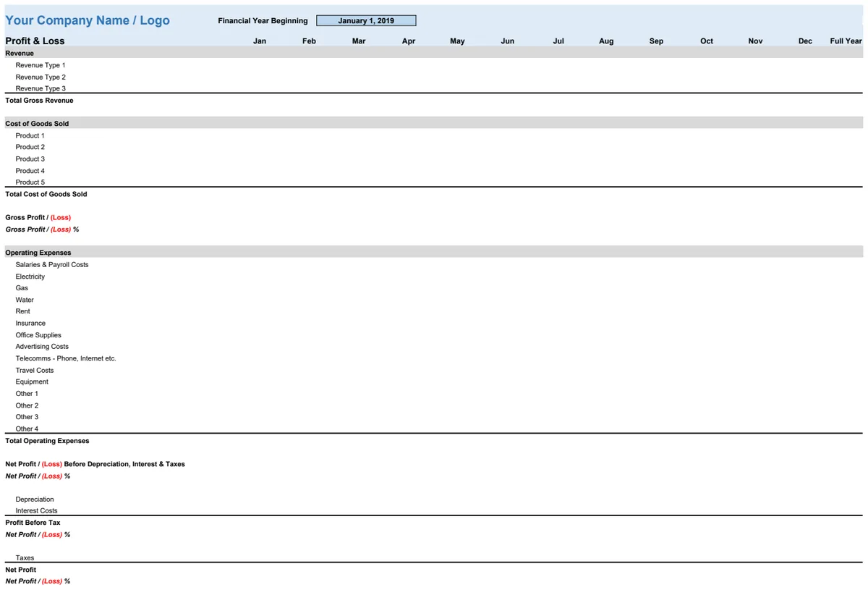This screenshot has width=868, height=590.
Task: Select the Revenue Type 1 row label
Action: click(41, 65)
